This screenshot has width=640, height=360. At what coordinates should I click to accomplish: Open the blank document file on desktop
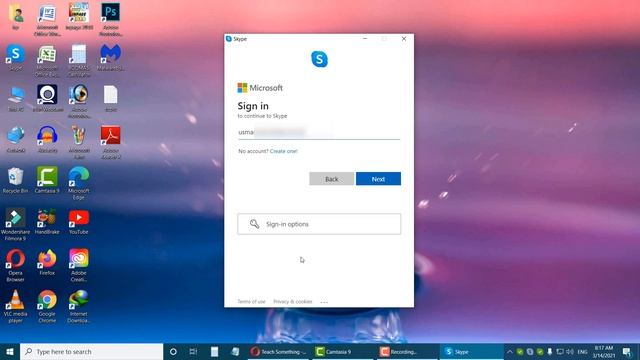(x=111, y=98)
